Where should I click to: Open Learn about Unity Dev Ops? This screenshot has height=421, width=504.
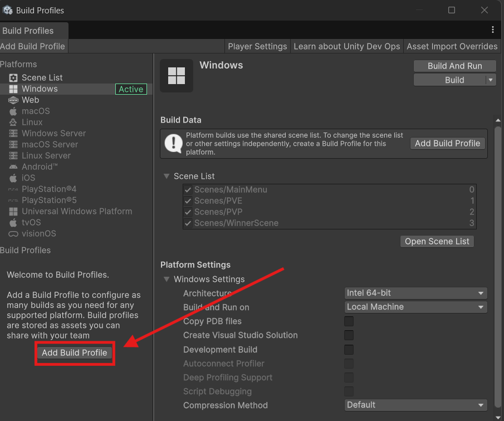click(x=347, y=46)
